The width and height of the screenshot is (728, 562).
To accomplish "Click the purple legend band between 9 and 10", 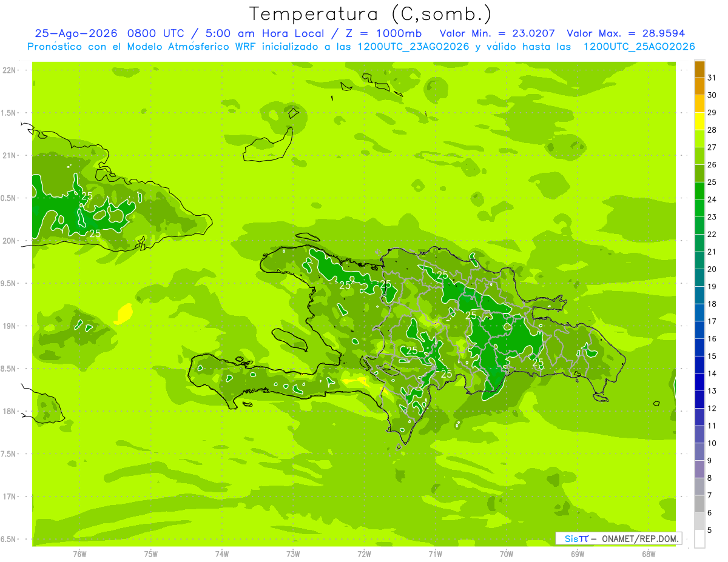I will pyautogui.click(x=699, y=452).
